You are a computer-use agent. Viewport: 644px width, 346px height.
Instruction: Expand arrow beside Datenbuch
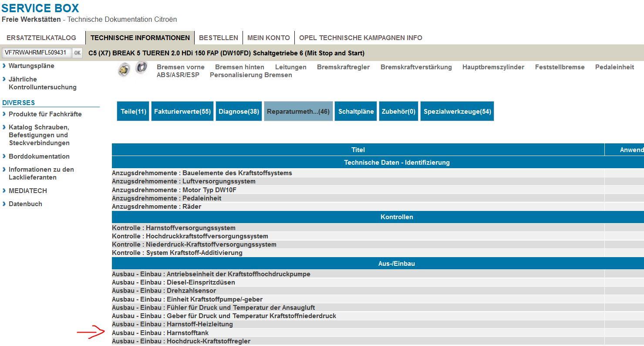[4, 204]
